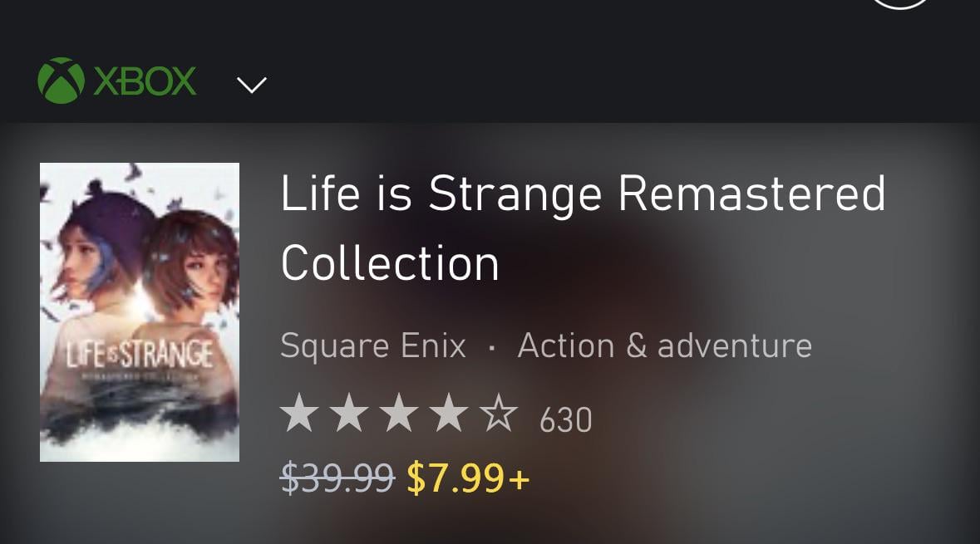Click the word 'Collection' in the title
Screen dimensions: 980x544
pos(390,263)
